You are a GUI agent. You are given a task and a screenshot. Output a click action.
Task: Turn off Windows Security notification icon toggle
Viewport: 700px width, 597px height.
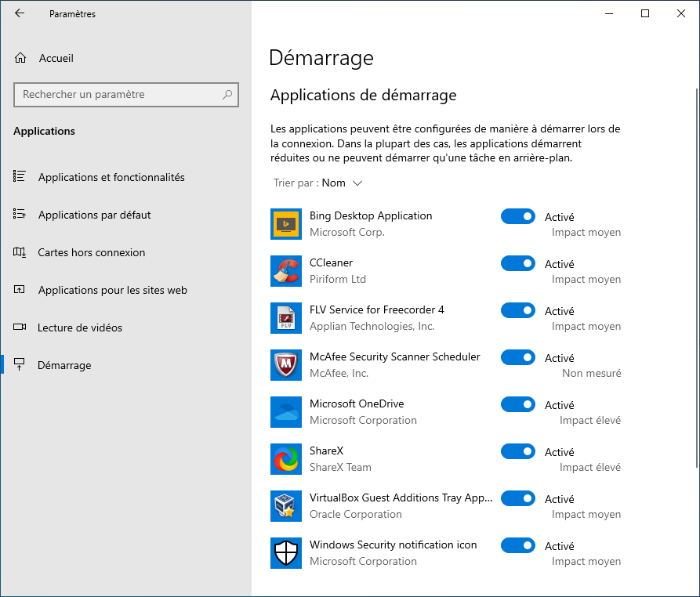pos(518,545)
